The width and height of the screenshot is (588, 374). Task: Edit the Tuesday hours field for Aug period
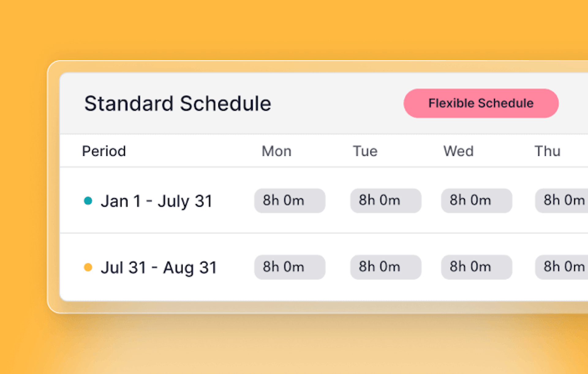386,267
